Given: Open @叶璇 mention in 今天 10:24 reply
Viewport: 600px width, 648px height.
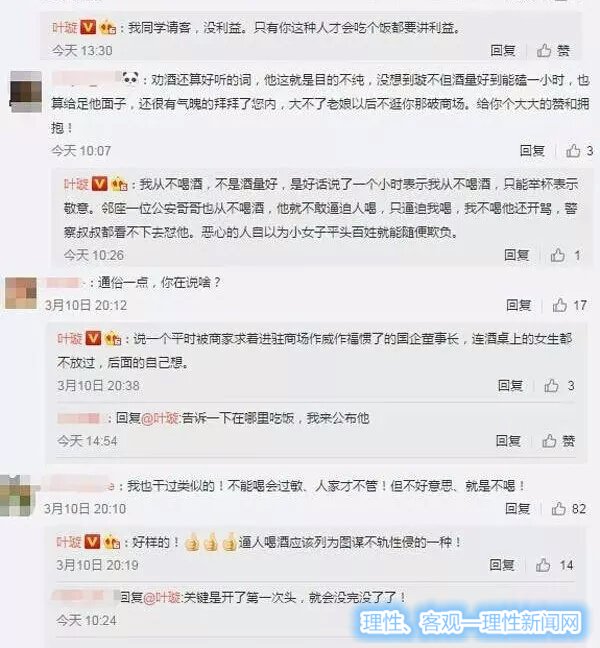Looking at the screenshot, I should point(162,597).
